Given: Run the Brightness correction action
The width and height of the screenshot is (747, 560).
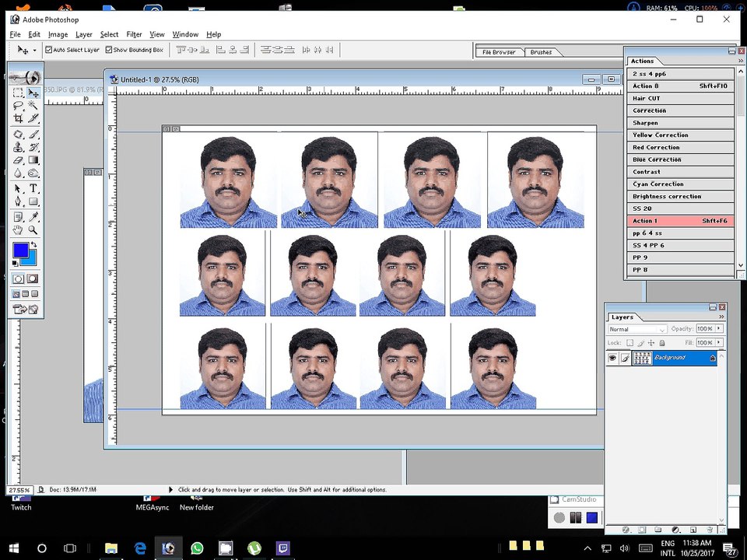Looking at the screenshot, I should tap(681, 196).
